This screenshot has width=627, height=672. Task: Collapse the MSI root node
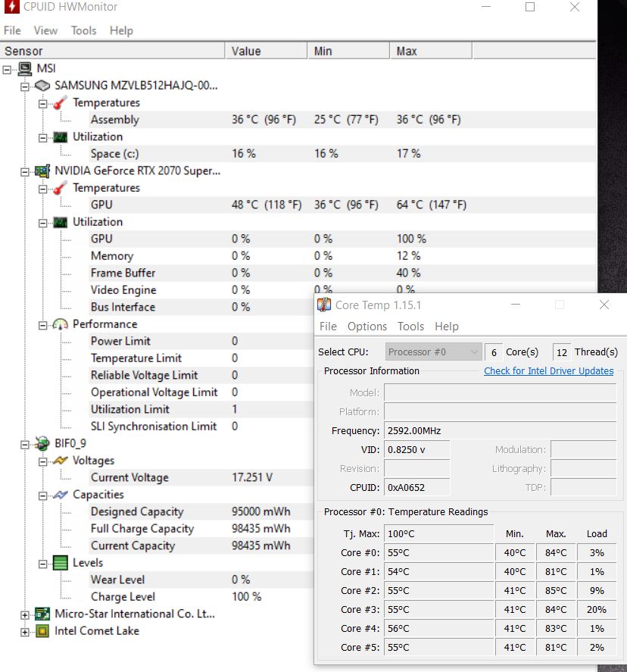tap(7, 70)
